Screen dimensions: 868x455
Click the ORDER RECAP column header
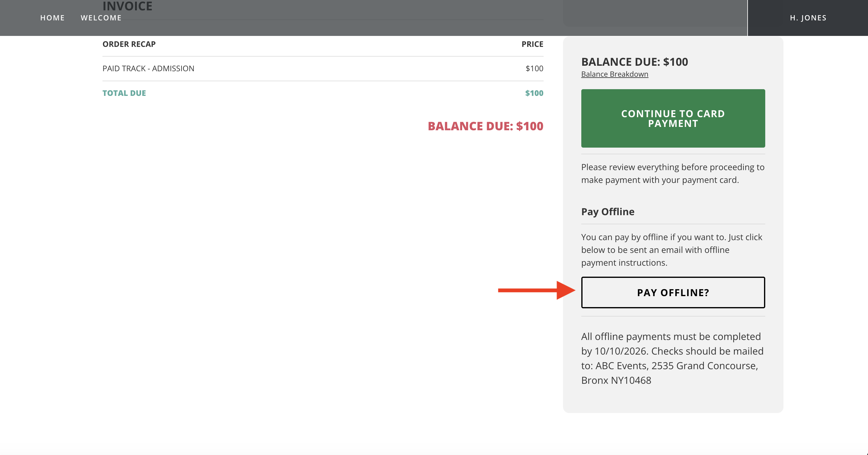[x=129, y=44]
